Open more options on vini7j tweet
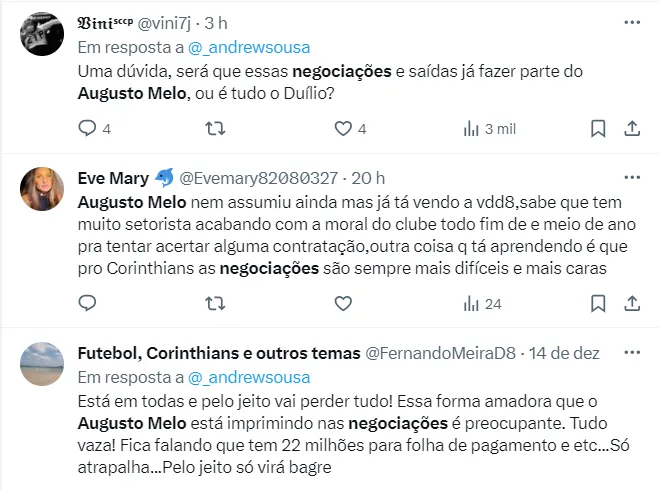 coord(632,21)
